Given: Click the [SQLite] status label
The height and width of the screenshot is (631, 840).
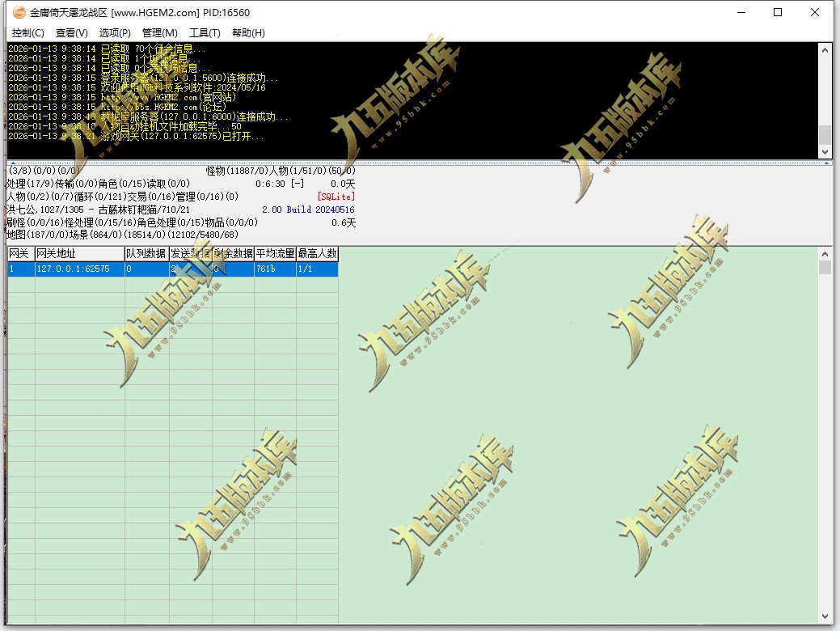Looking at the screenshot, I should tap(336, 197).
